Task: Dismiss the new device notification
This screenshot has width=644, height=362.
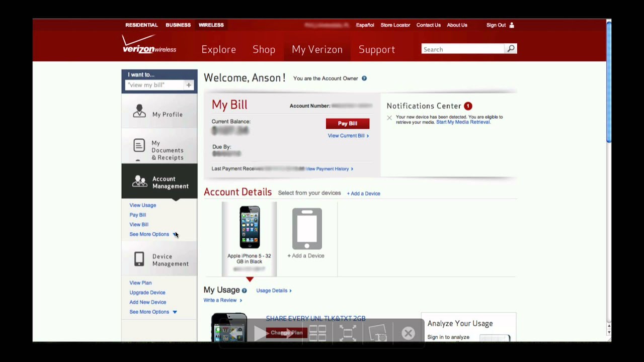Action: coord(389,118)
